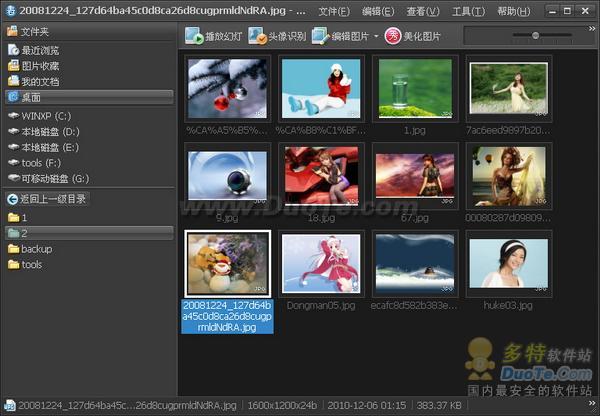The width and height of the screenshot is (600, 416).
Task: Select the 67.jpg thumbnail
Action: (415, 176)
